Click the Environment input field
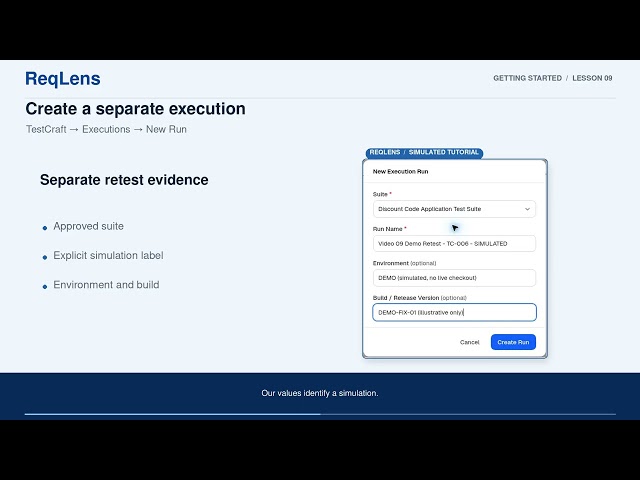 point(454,278)
